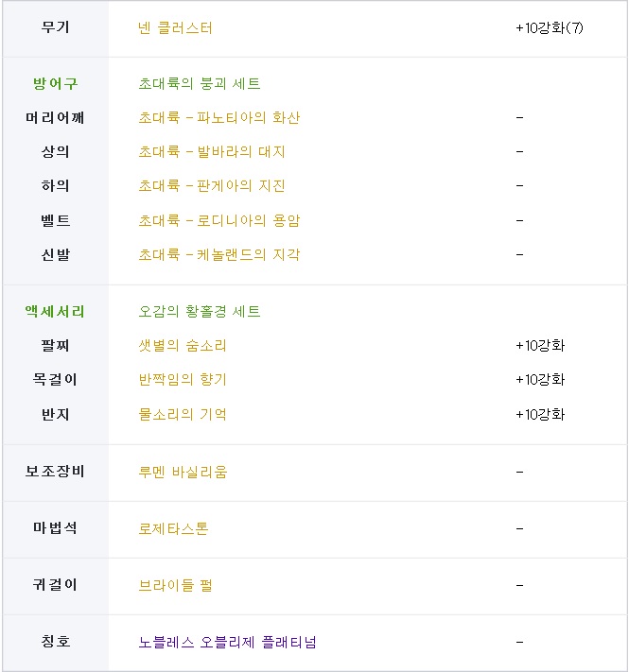629x672 pixels.
Task: Open the 초대륙의 붕괴 세트 armor set link
Action: pos(200,83)
